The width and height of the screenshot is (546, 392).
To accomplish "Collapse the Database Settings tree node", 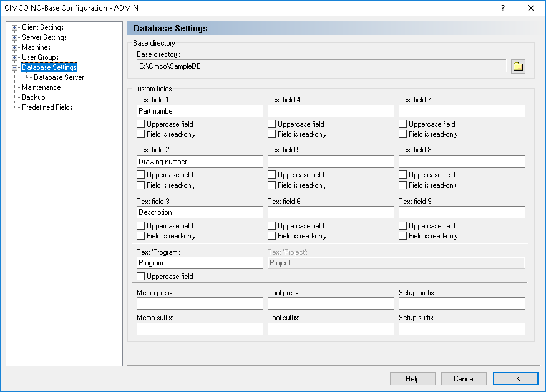I will (x=14, y=67).
